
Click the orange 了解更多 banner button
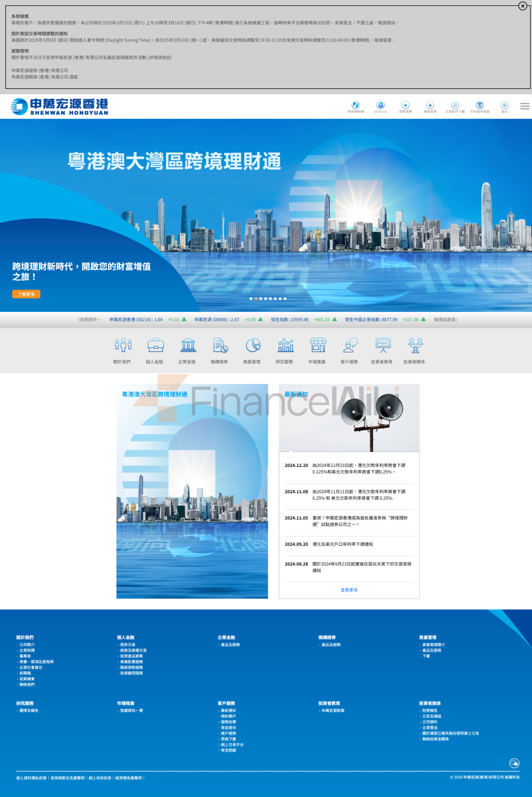[x=26, y=294]
